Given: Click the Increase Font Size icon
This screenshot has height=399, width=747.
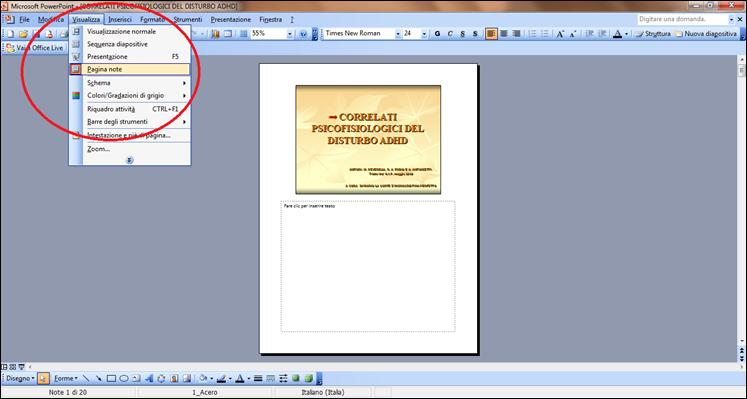Looking at the screenshot, I should click(560, 34).
